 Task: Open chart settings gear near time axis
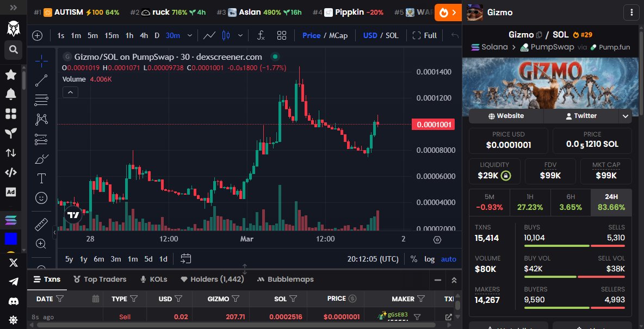tap(437, 240)
